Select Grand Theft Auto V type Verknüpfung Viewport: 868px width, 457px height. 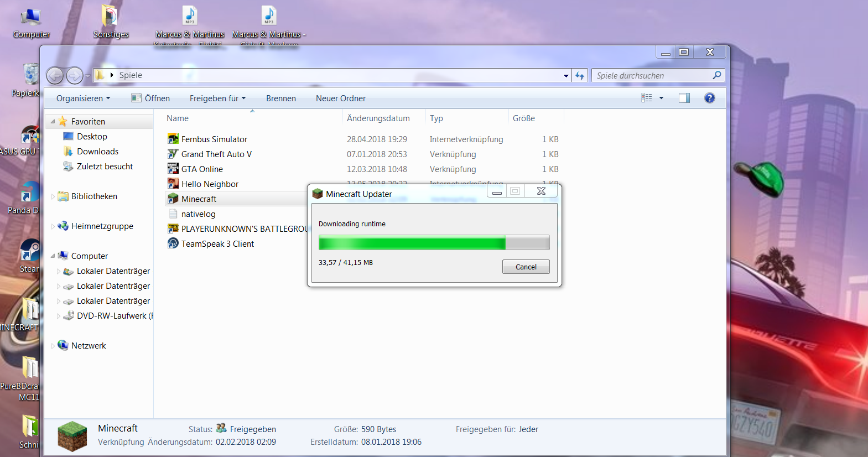(453, 154)
